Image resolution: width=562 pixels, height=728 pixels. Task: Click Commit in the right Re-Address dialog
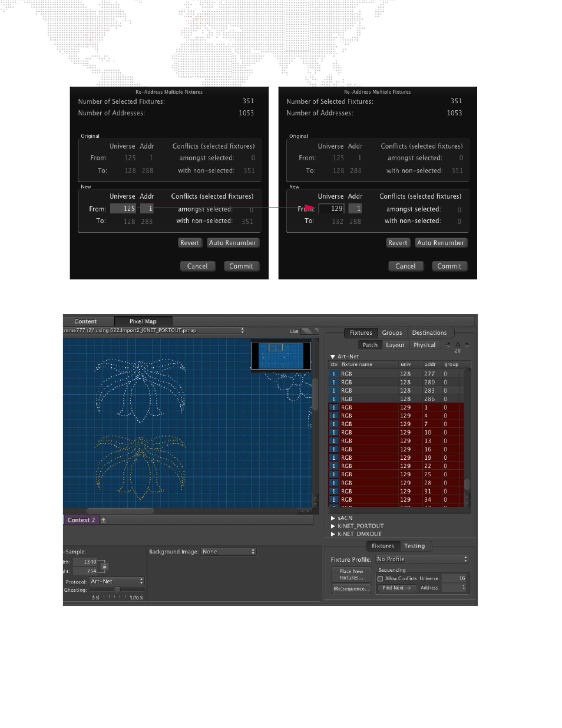pyautogui.click(x=449, y=266)
